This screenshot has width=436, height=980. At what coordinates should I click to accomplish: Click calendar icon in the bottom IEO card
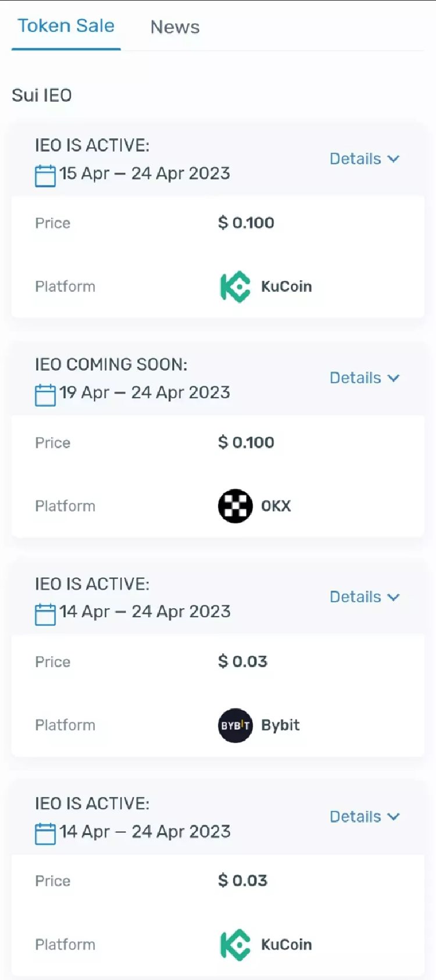[45, 834]
